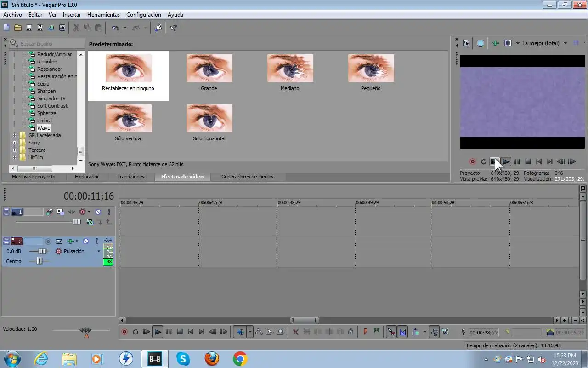Open project Properties from the toolbar
This screenshot has width=588, height=368.
point(62,28)
